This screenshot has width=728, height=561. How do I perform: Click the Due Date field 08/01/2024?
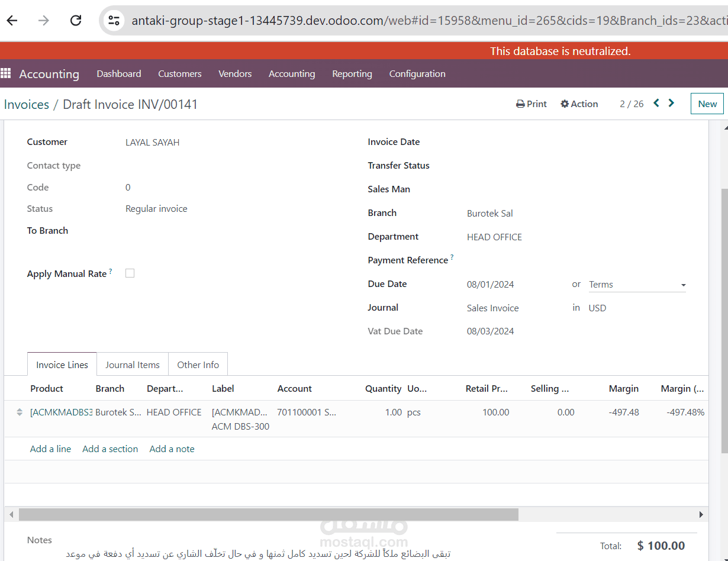[x=491, y=284]
